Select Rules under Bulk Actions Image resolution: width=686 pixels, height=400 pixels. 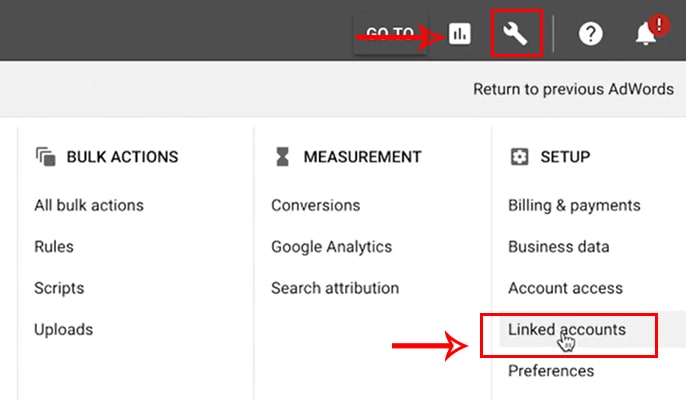[54, 247]
